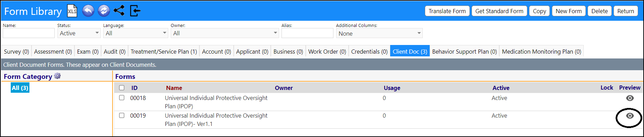Click the share icon in header
The image size is (644, 137).
tap(119, 11)
